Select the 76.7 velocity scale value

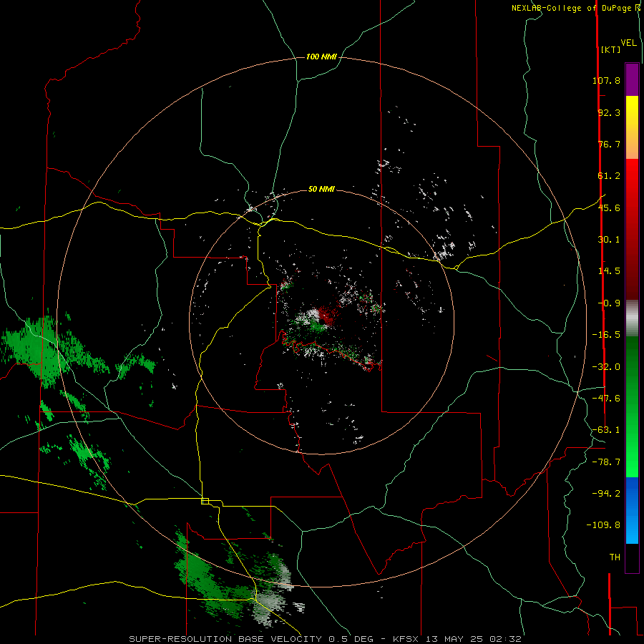(x=609, y=144)
